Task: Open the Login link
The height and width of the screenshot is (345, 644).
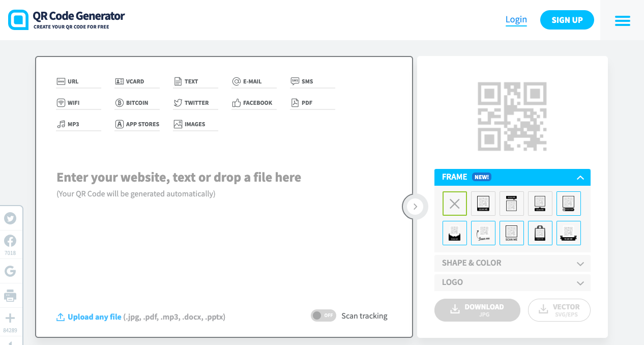Action: pyautogui.click(x=516, y=20)
